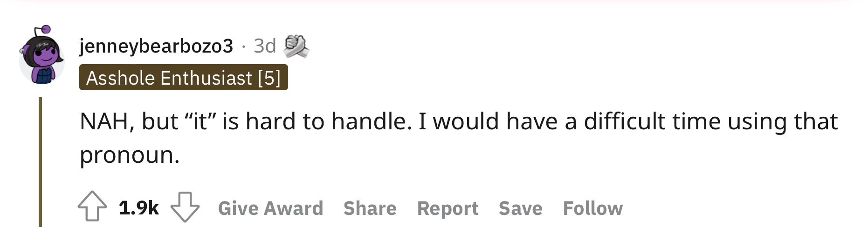The image size is (868, 227).
Task: Follow this comment thread
Action: point(593,208)
